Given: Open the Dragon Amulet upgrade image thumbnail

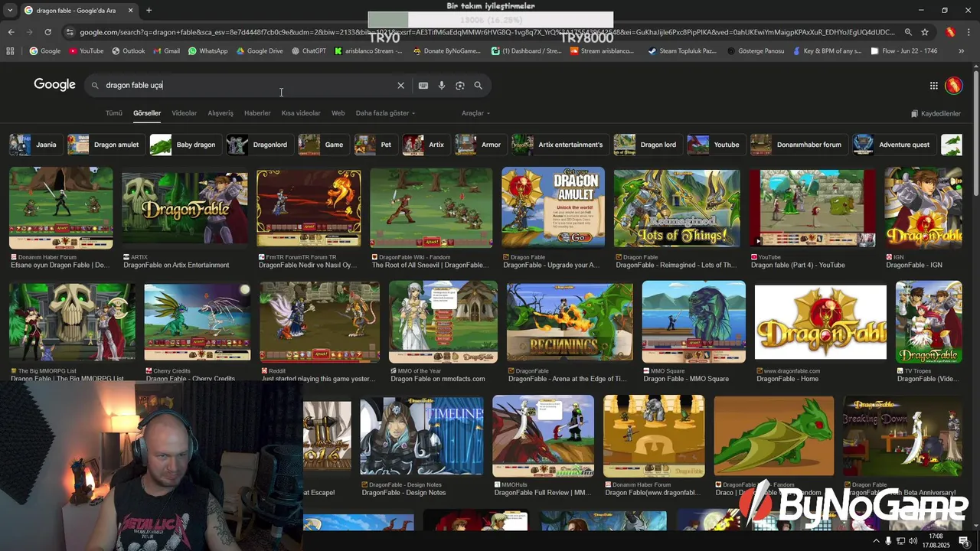Looking at the screenshot, I should pyautogui.click(x=553, y=207).
